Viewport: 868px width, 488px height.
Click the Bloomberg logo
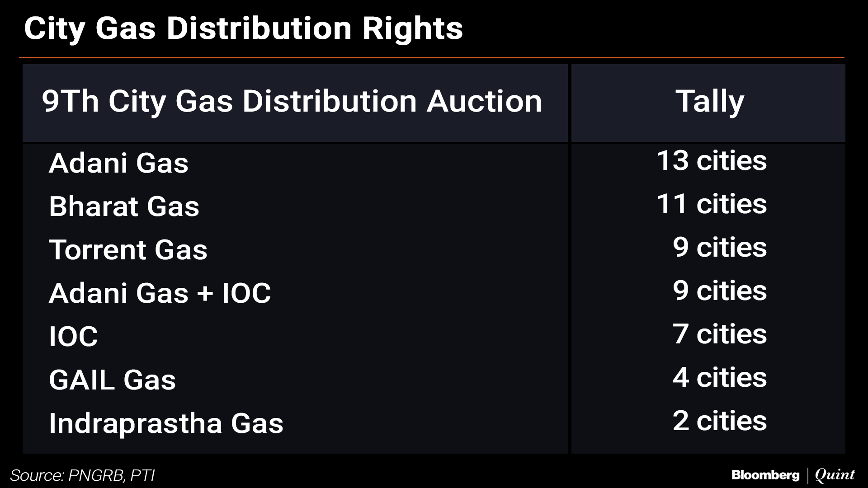765,475
